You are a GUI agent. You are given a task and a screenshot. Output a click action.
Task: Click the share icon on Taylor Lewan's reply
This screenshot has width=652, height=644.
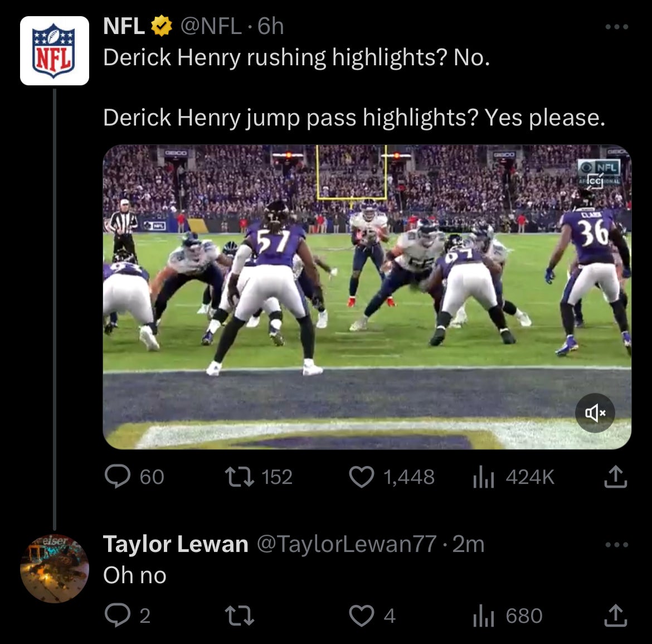615,616
